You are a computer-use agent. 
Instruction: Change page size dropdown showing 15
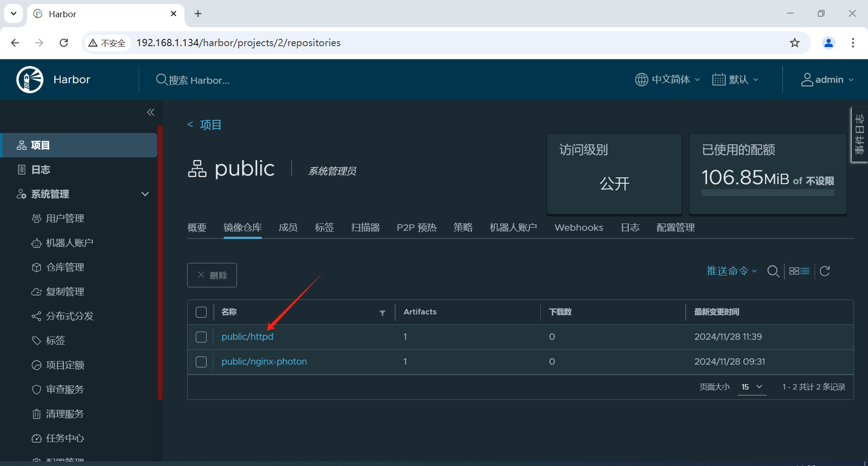click(x=752, y=387)
